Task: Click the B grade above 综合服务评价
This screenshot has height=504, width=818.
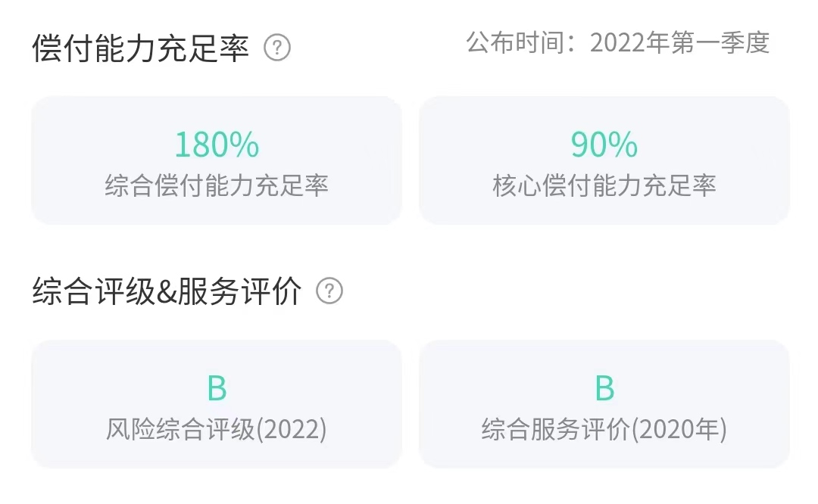Action: click(x=604, y=388)
